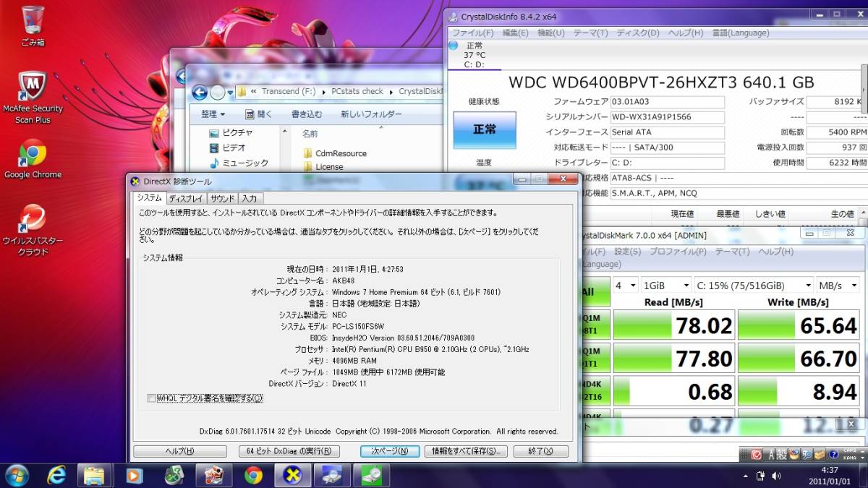This screenshot has width=868, height=488.
Task: Open Google Chrome desktop shortcut
Action: [x=33, y=158]
